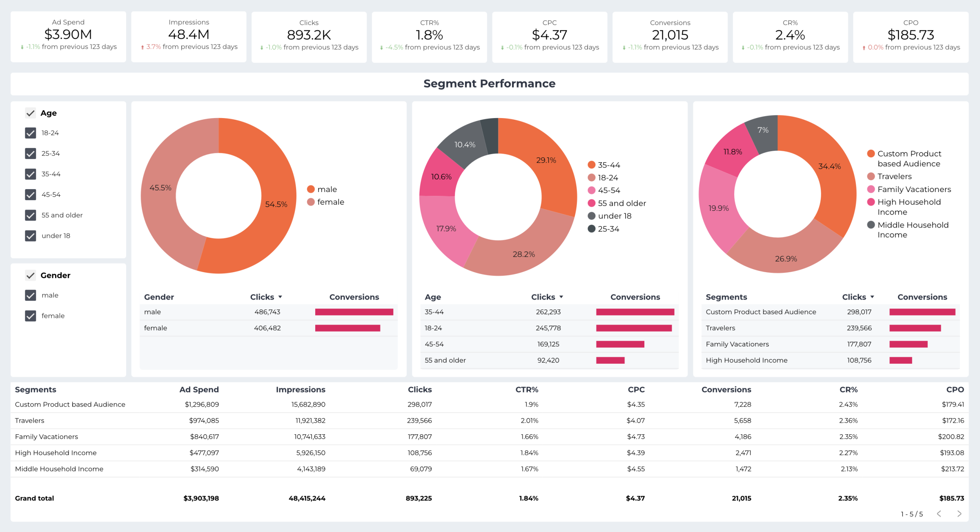Open the Clicks sort dropdown in the gender table

[281, 297]
